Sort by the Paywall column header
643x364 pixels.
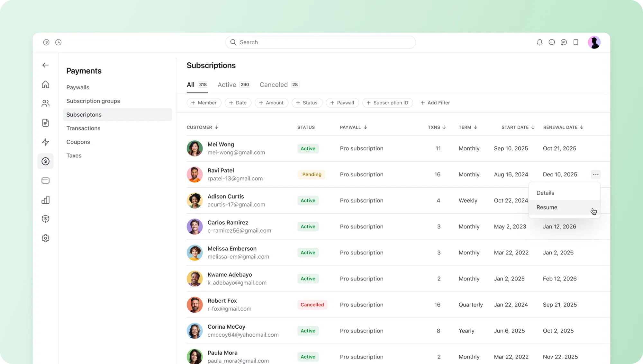click(x=353, y=128)
